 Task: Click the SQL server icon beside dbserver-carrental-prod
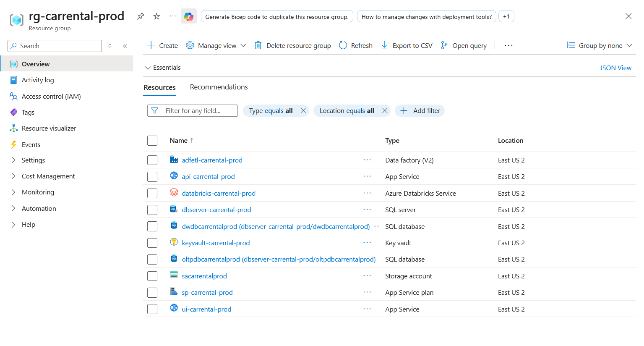pyautogui.click(x=174, y=209)
